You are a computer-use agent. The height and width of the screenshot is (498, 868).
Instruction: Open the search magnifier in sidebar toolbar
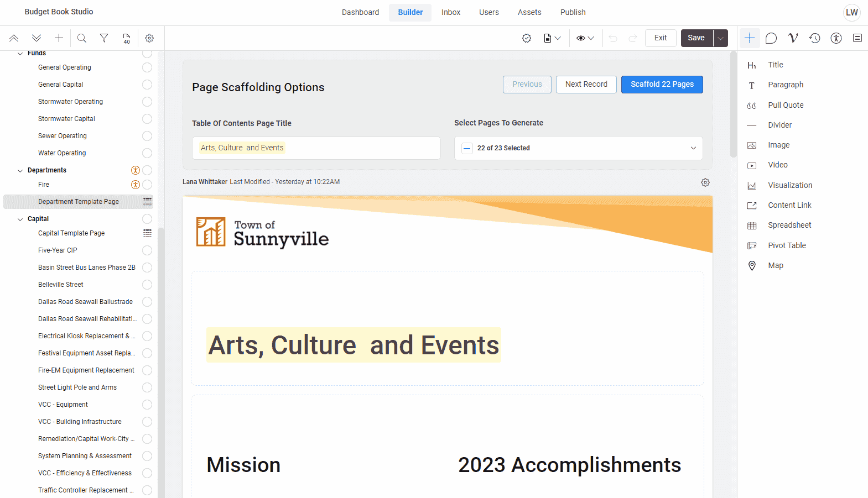[x=82, y=38]
